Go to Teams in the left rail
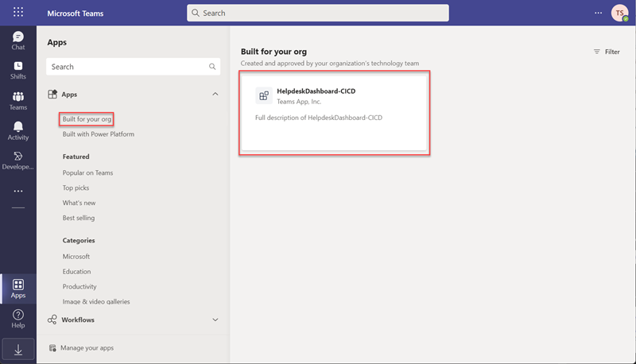The height and width of the screenshot is (364, 636). pos(18,101)
